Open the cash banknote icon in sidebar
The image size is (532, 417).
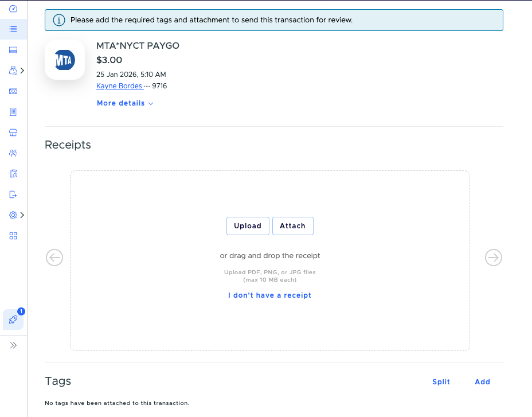13,91
